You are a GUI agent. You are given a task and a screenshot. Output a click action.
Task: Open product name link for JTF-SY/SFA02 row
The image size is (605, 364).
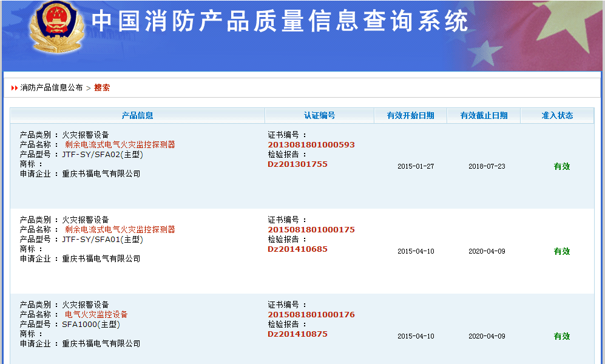tap(120, 144)
